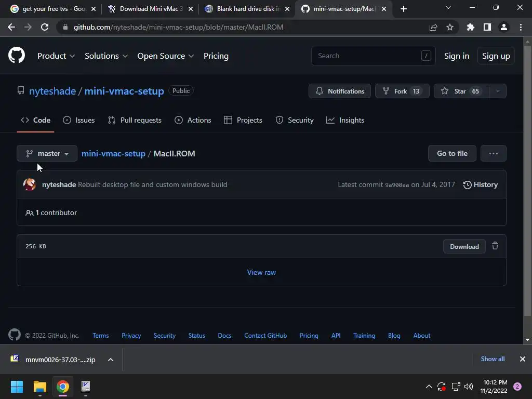
Task: Reload the current page
Action: click(45, 27)
